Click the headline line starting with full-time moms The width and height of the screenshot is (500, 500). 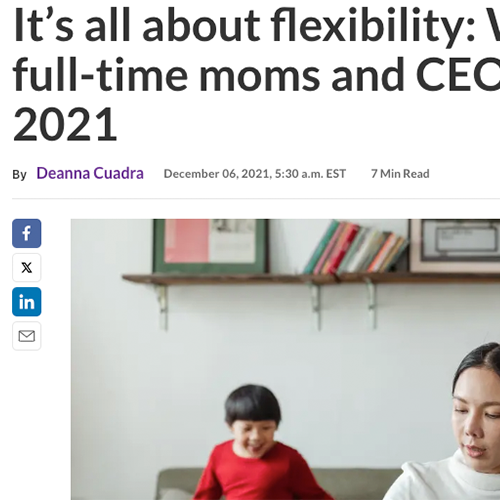click(x=256, y=75)
